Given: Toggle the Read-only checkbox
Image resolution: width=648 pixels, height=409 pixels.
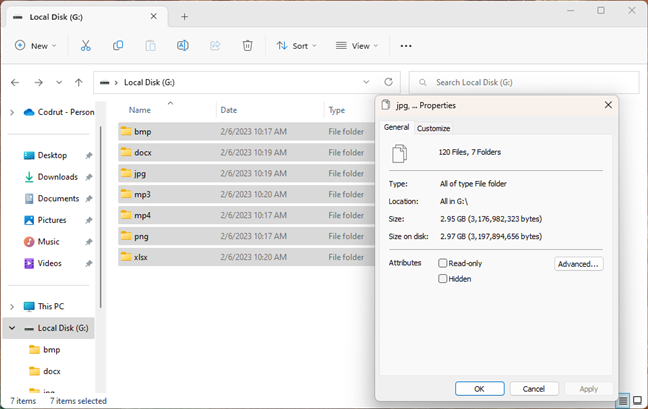Looking at the screenshot, I should point(443,263).
